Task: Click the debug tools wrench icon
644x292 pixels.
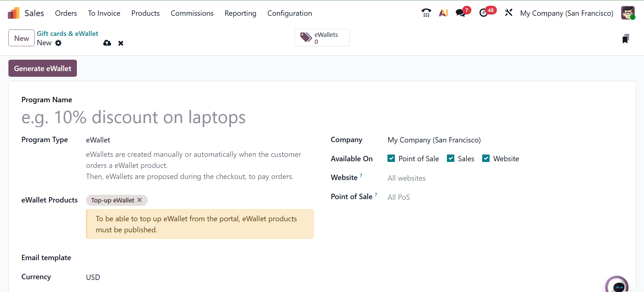Action: (x=509, y=13)
